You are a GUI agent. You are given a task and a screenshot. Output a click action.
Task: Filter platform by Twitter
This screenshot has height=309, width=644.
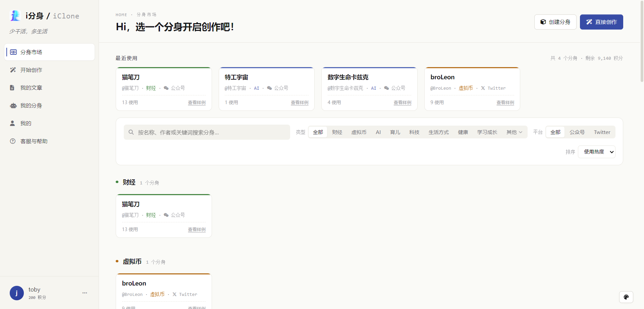602,132
